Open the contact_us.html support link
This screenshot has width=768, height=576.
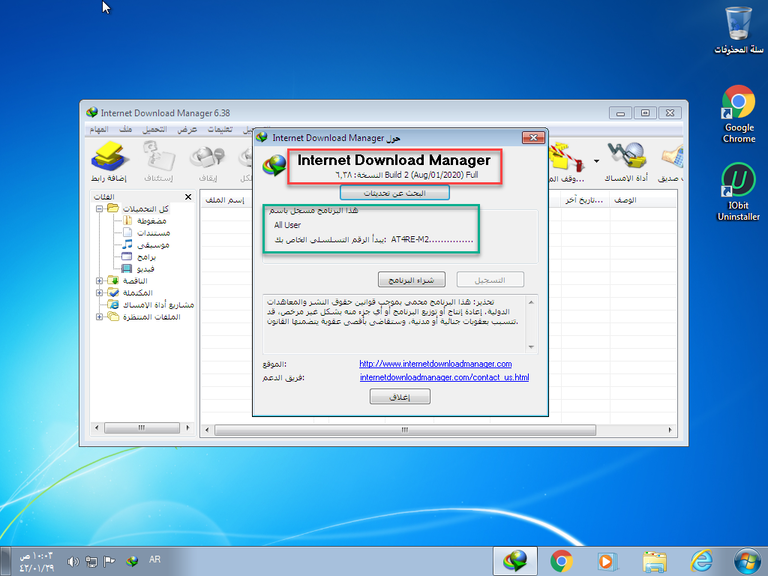click(x=444, y=377)
